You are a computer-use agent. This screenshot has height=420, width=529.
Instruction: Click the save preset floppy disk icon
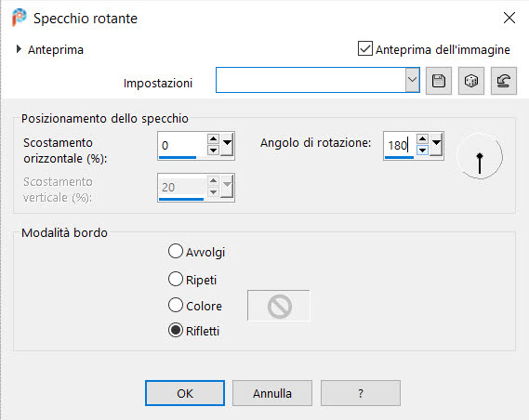(x=439, y=81)
